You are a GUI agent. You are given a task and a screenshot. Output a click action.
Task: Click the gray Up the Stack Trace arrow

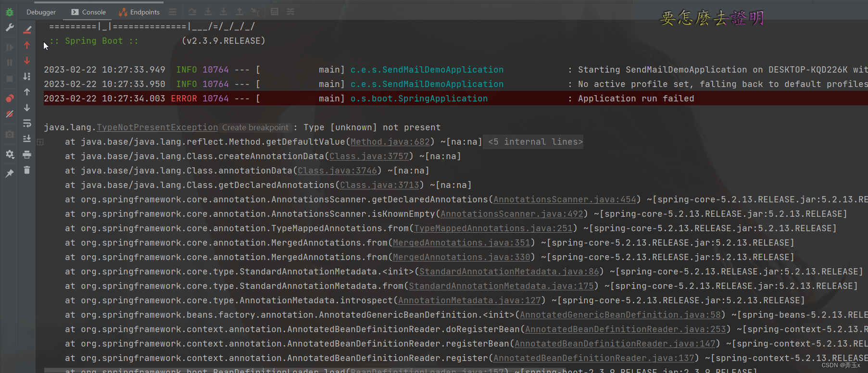click(x=27, y=92)
